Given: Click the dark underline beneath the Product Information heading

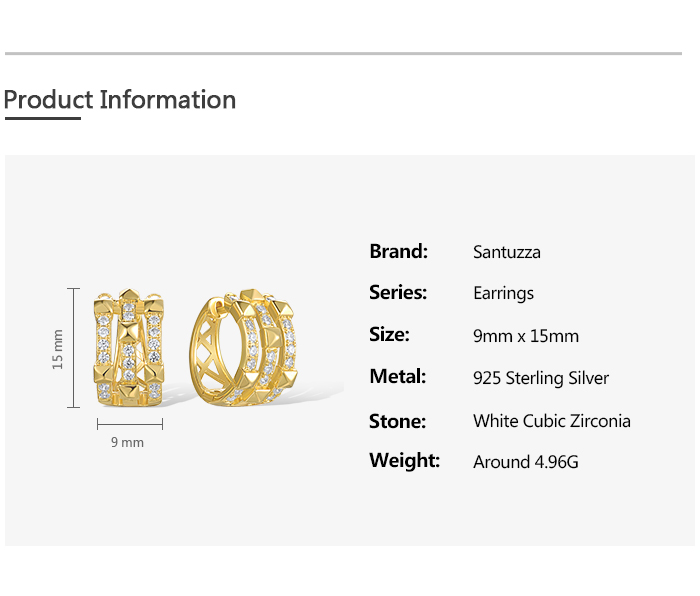Looking at the screenshot, I should 42,118.
